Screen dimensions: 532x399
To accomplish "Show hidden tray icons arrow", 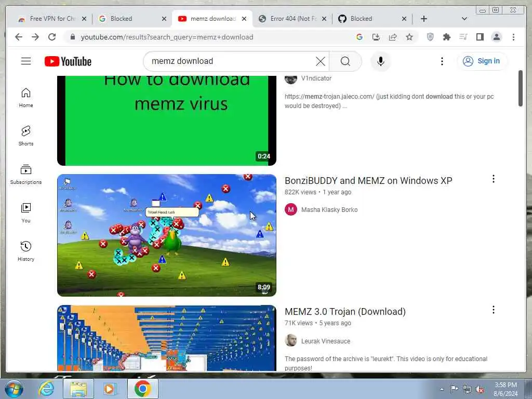I will [x=442, y=389].
